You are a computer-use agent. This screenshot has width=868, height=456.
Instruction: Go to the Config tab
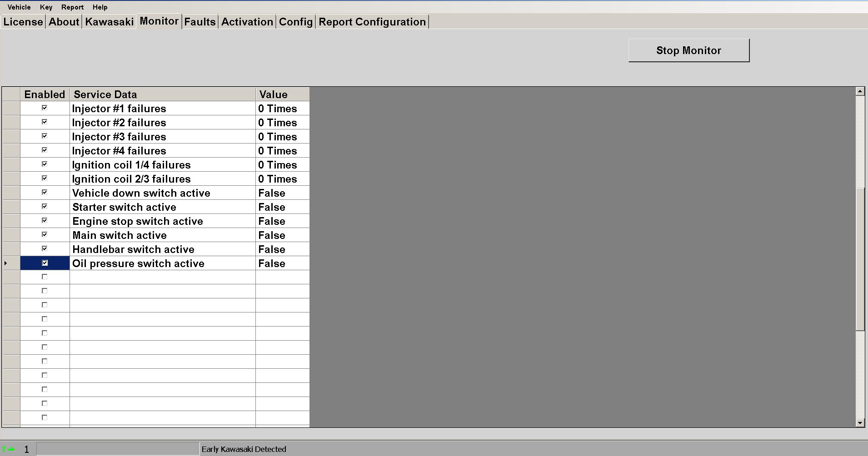[296, 22]
